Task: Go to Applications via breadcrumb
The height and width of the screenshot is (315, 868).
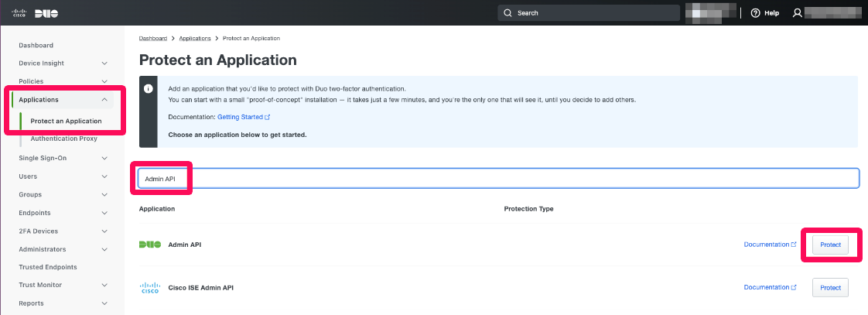Action: [195, 38]
